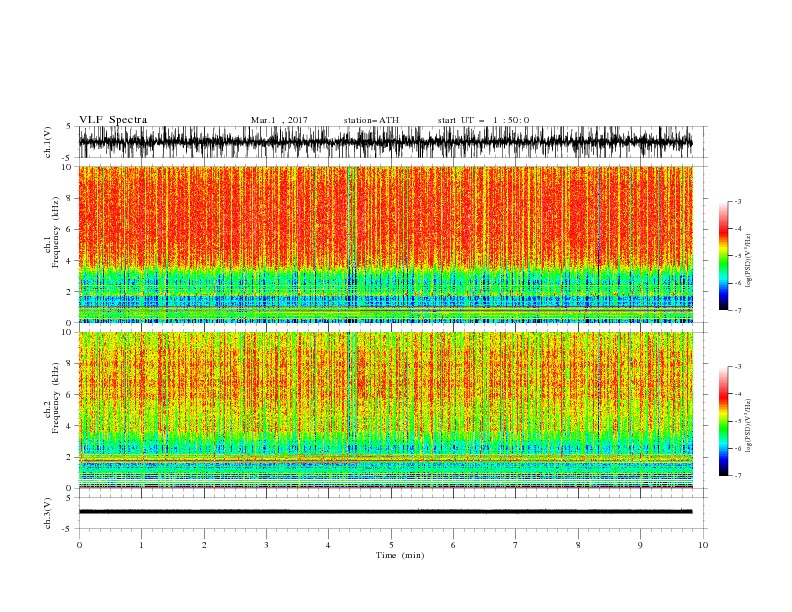Click the "ch.1(V)" axis label
This screenshot has width=792, height=612.
pos(48,142)
